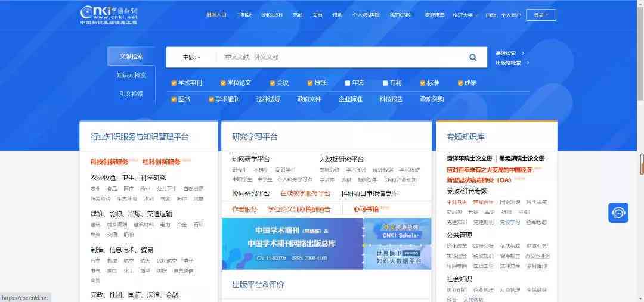The image size is (644, 302).
Task: Click the 党政/红色专题 heading
Action: 467,191
